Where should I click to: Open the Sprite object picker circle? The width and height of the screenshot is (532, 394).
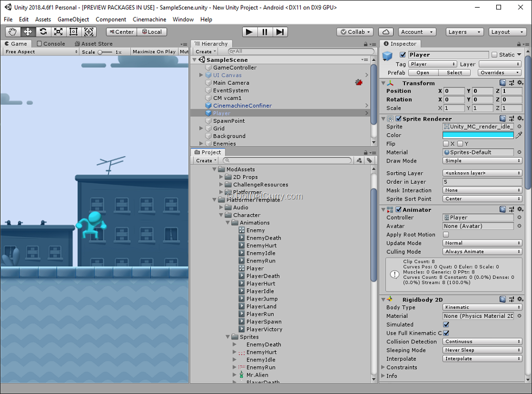click(519, 126)
